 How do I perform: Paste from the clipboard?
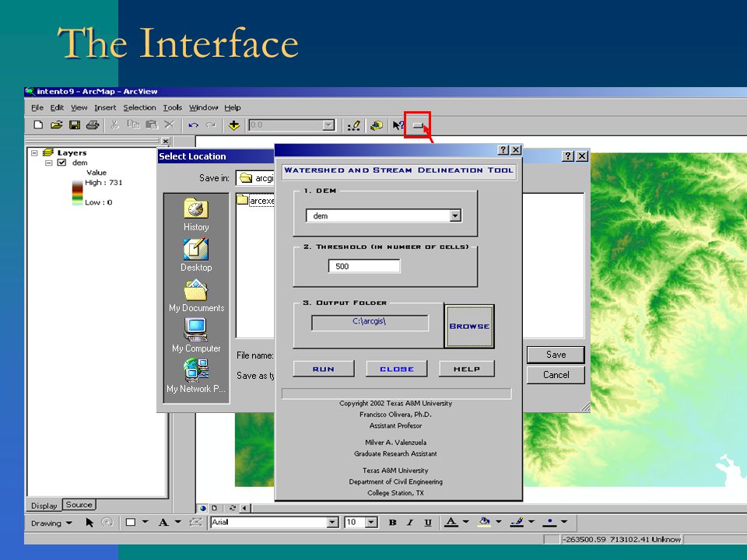click(152, 124)
